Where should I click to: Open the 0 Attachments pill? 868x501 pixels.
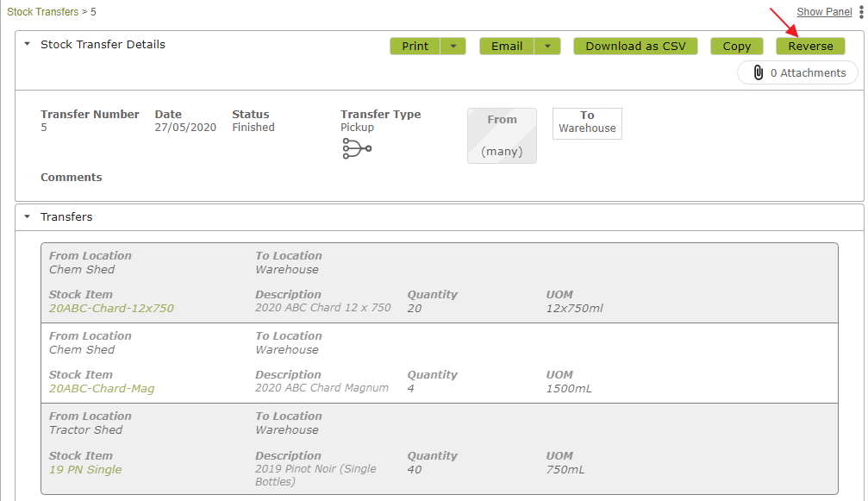point(797,72)
